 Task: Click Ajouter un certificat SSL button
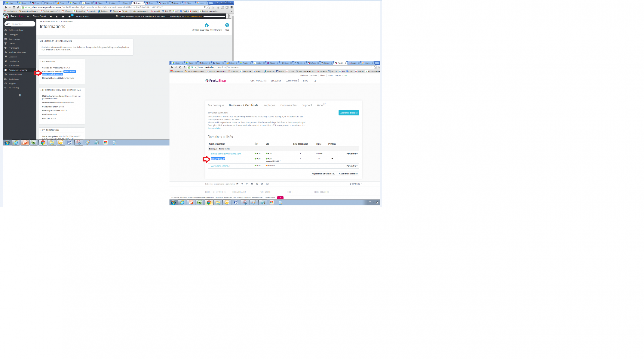pyautogui.click(x=323, y=174)
